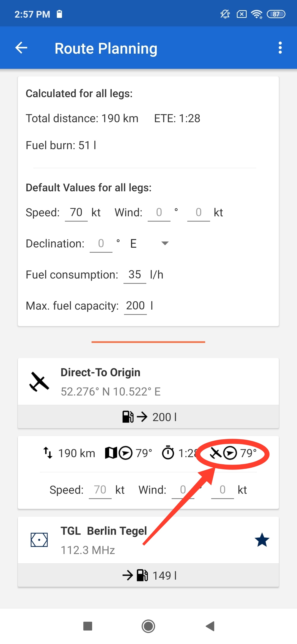Image resolution: width=297 pixels, height=644 pixels.
Task: Edit the default wind direction degrees field
Action: [x=159, y=212]
